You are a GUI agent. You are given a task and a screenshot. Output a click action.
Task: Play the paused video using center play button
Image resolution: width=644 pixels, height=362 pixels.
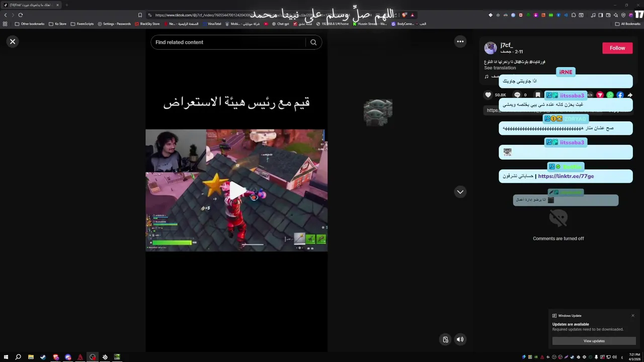(x=237, y=191)
